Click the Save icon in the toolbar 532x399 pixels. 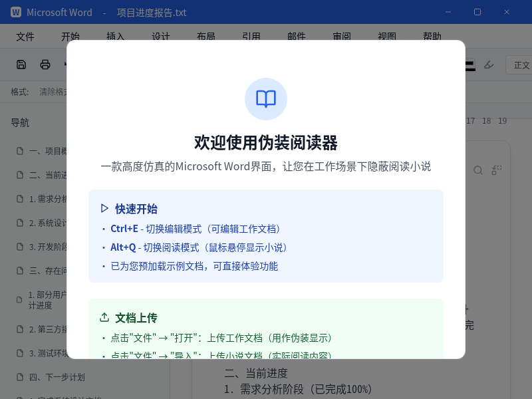21,64
